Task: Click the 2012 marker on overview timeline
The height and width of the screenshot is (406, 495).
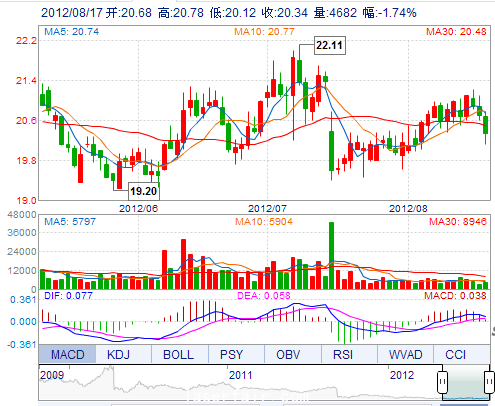Action: (x=402, y=375)
